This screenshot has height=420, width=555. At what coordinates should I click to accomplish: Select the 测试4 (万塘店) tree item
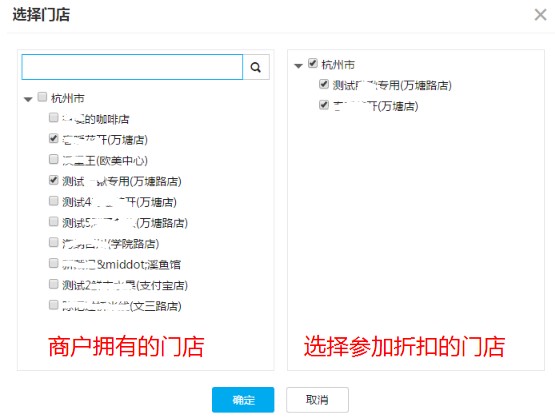[119, 202]
